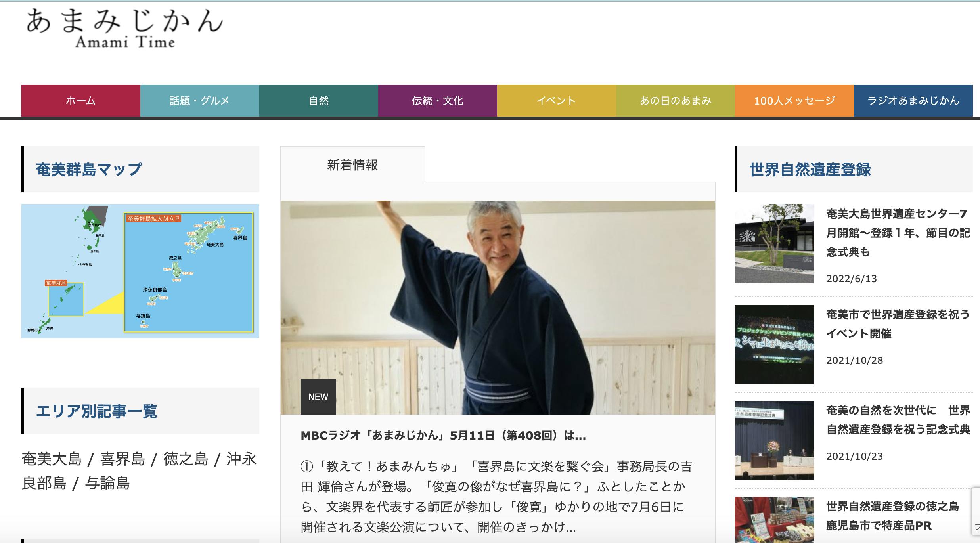Screen dimensions: 980x543
Task: Navigate to the イベント section
Action: point(556,101)
